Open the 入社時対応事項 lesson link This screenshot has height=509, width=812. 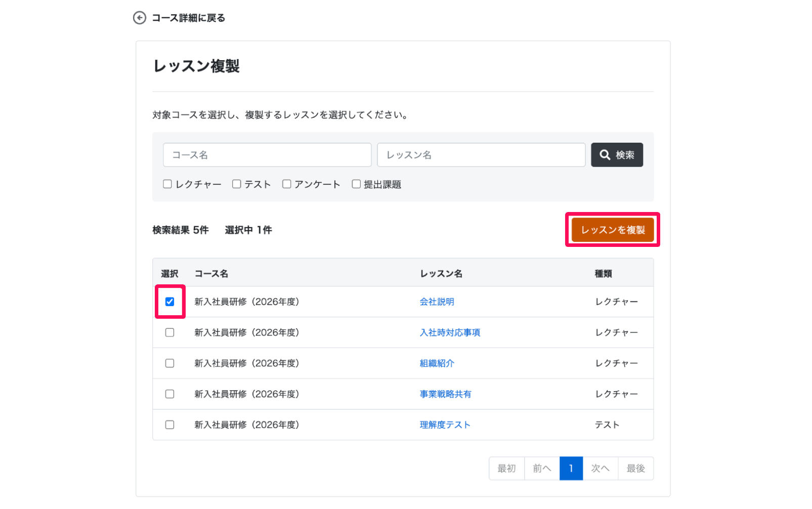[450, 332]
